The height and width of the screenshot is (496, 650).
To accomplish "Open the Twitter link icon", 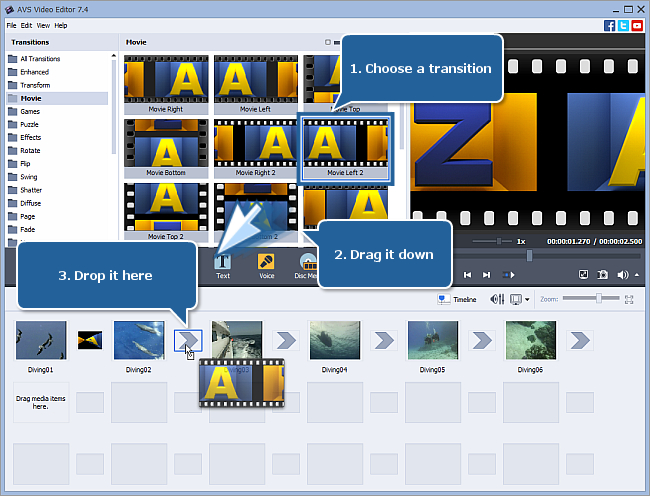I will (623, 26).
